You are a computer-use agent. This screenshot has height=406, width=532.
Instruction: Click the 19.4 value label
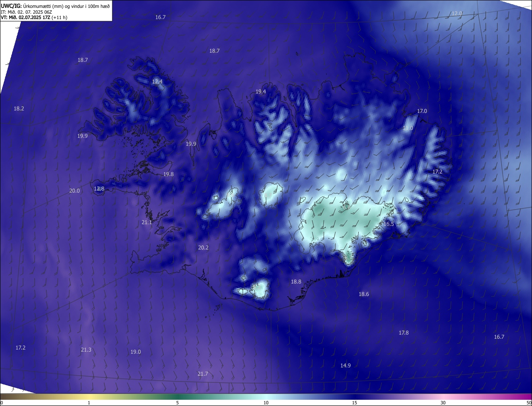pyautogui.click(x=261, y=92)
